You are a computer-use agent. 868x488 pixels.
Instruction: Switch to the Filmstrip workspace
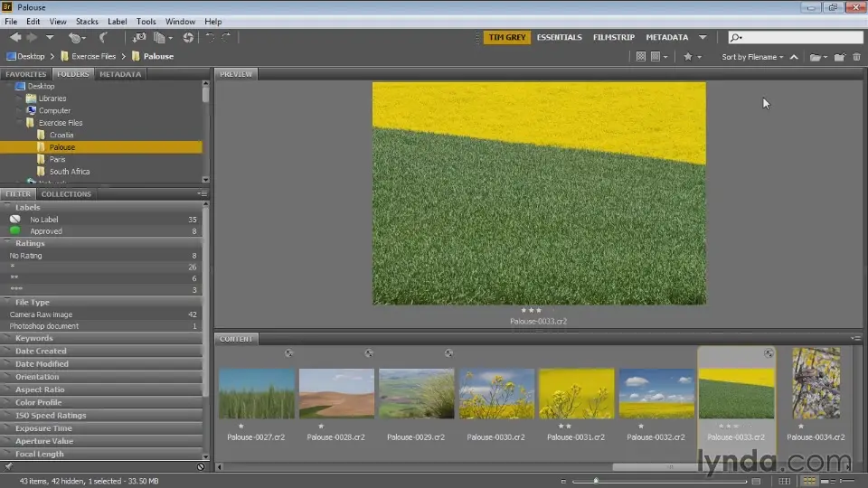tap(613, 37)
